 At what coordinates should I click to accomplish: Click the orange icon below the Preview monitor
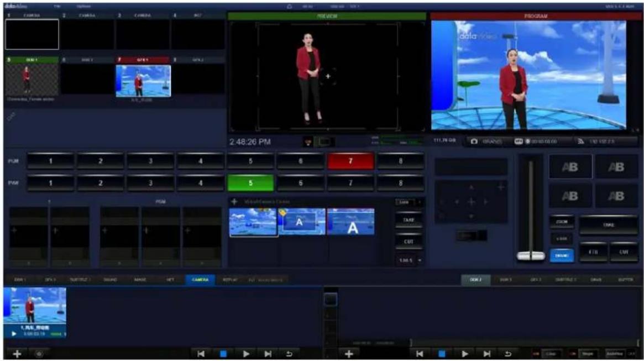click(308, 142)
